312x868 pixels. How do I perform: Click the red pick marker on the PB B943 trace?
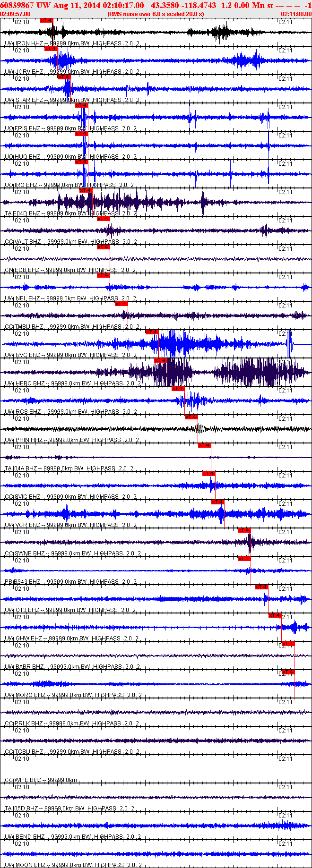[x=244, y=559]
